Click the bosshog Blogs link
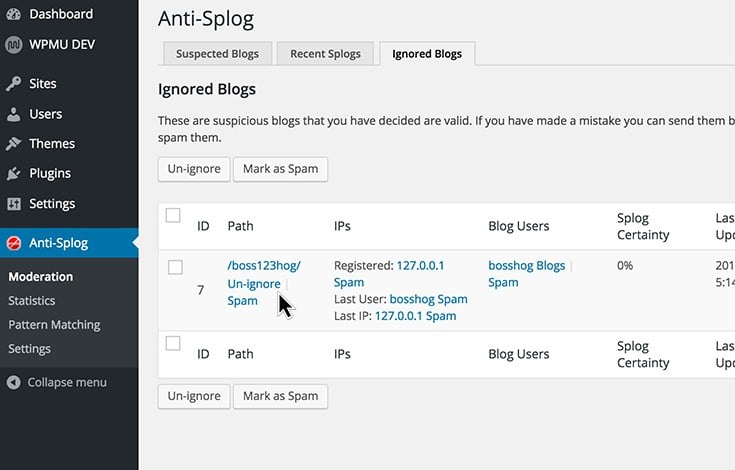The image size is (735, 470). pos(526,266)
